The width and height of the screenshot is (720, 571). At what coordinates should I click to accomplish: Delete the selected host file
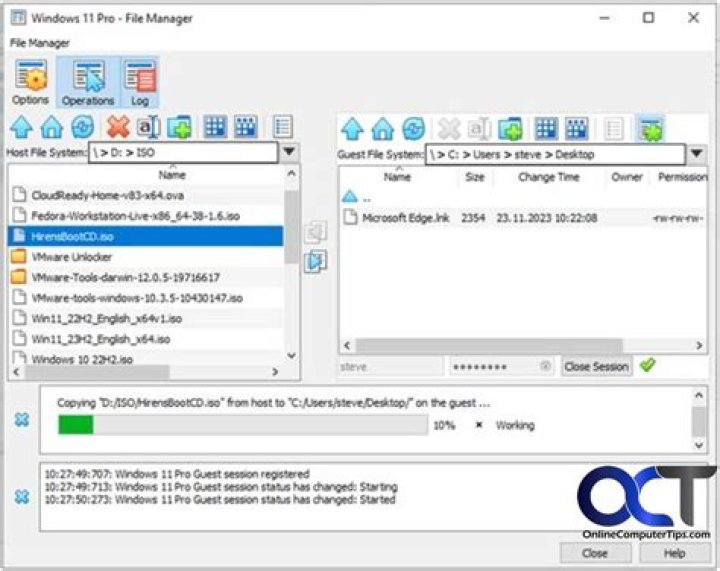[x=118, y=127]
